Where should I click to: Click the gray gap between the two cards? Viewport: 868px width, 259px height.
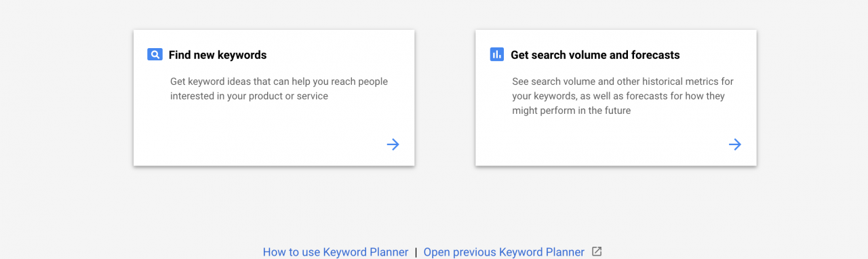[445, 98]
